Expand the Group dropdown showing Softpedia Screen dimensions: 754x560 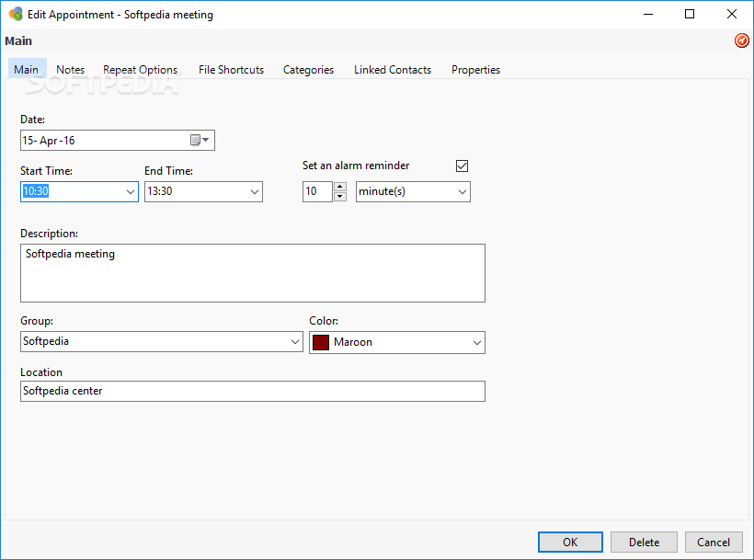[x=295, y=342]
